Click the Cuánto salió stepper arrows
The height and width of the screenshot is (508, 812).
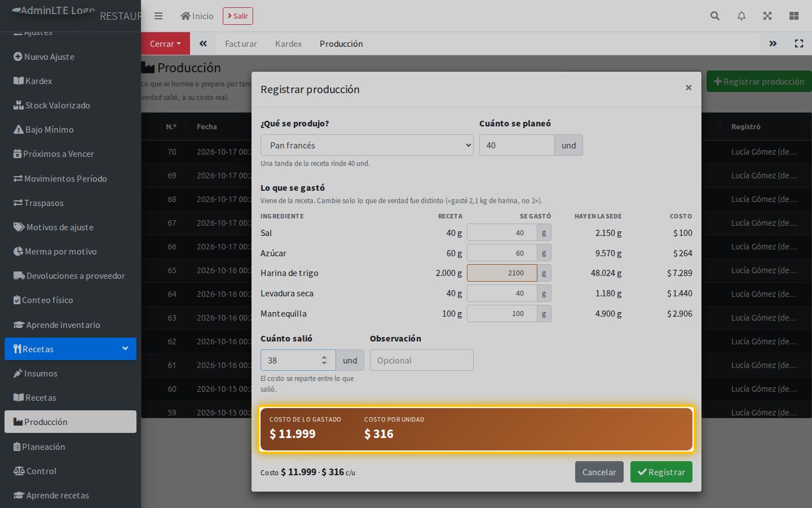[324, 360]
